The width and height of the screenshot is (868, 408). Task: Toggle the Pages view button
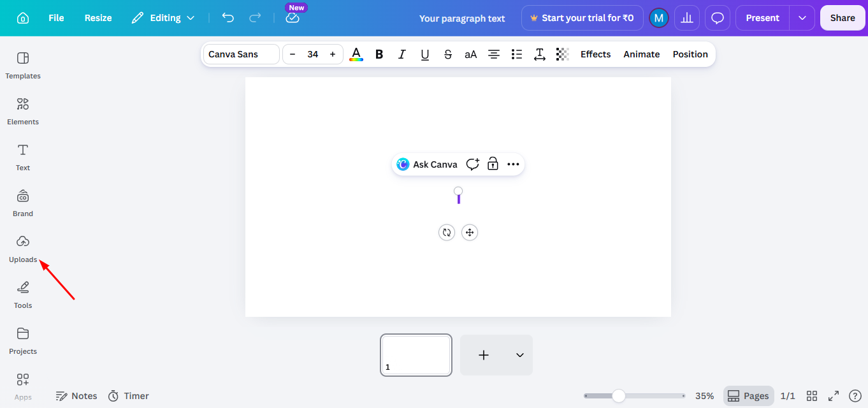pyautogui.click(x=748, y=396)
